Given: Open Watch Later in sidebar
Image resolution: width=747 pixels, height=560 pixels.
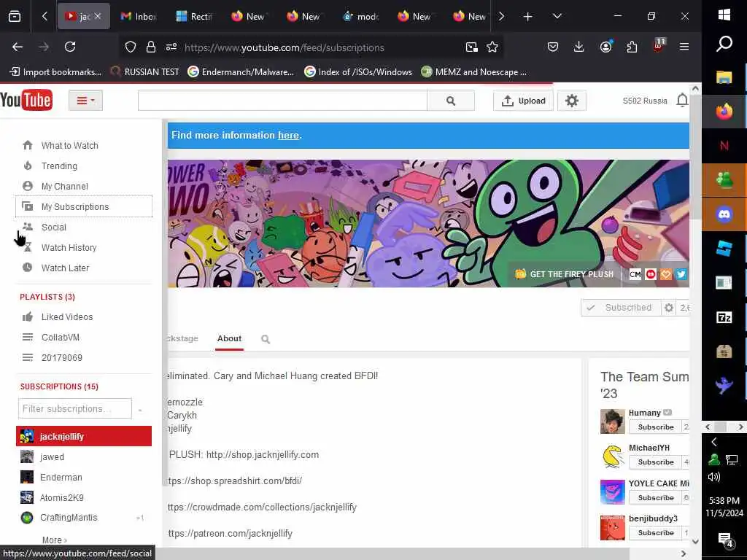Looking at the screenshot, I should [x=65, y=268].
